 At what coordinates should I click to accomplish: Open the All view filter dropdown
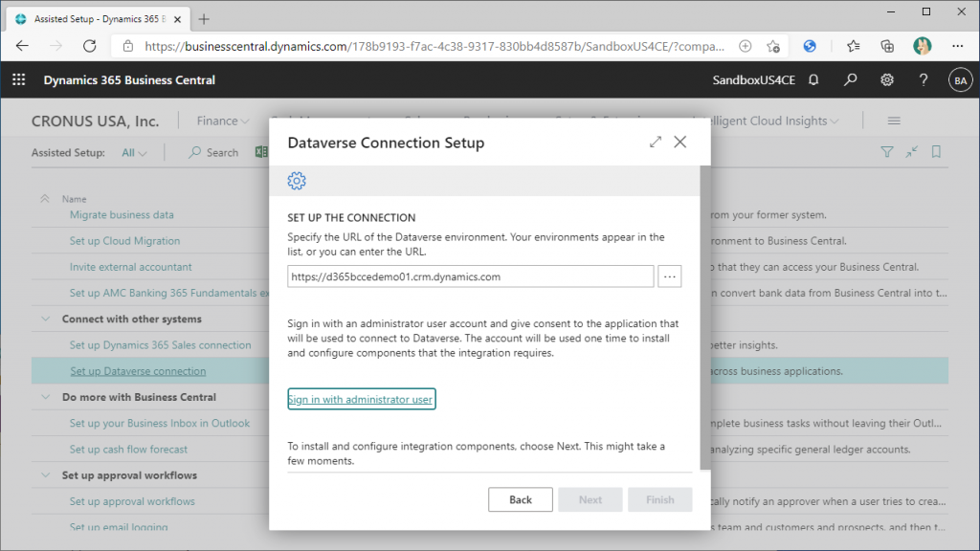(134, 152)
